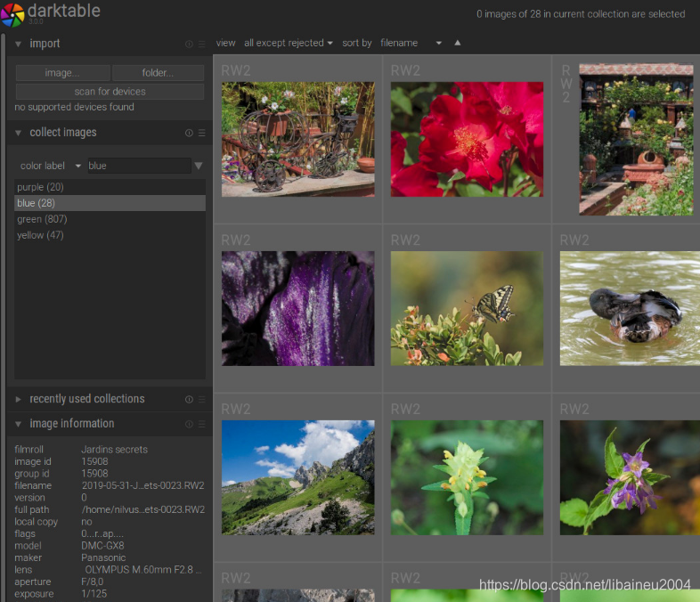Image resolution: width=700 pixels, height=602 pixels.
Task: Select the red rose thumbnail
Action: (x=467, y=139)
